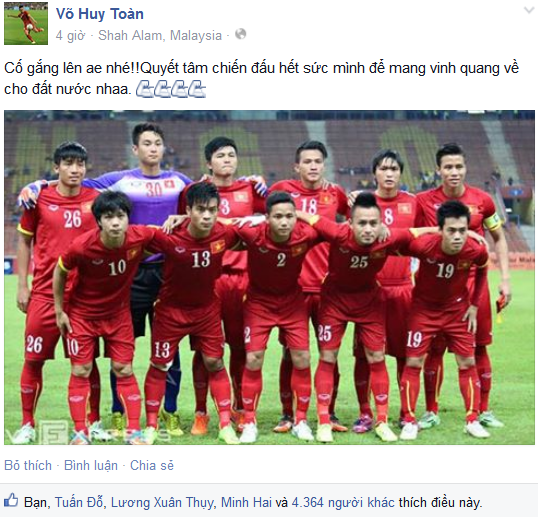Click the public globe privacy icon
The image size is (538, 517).
coord(241,34)
